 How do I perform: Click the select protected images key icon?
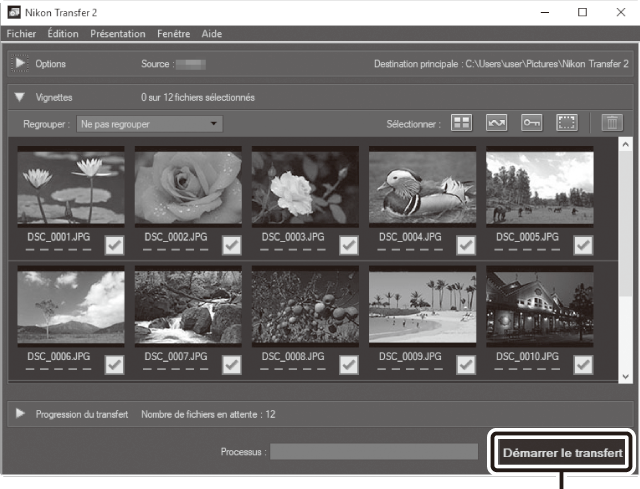point(531,122)
